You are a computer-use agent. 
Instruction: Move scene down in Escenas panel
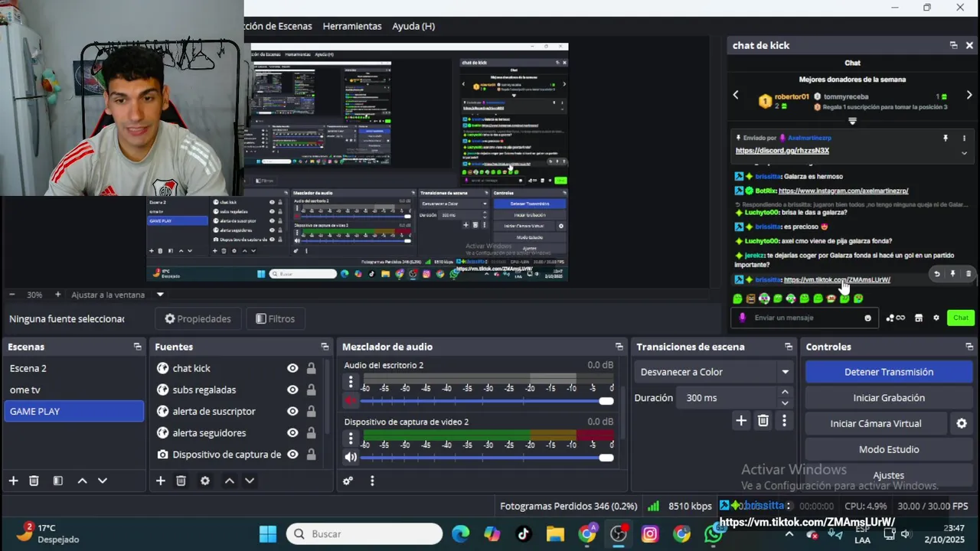coord(103,481)
